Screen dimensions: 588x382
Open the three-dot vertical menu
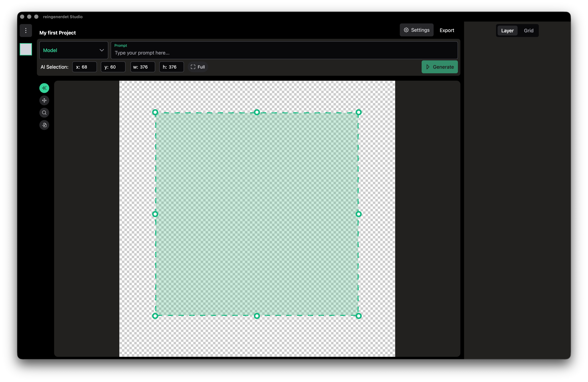pos(26,30)
